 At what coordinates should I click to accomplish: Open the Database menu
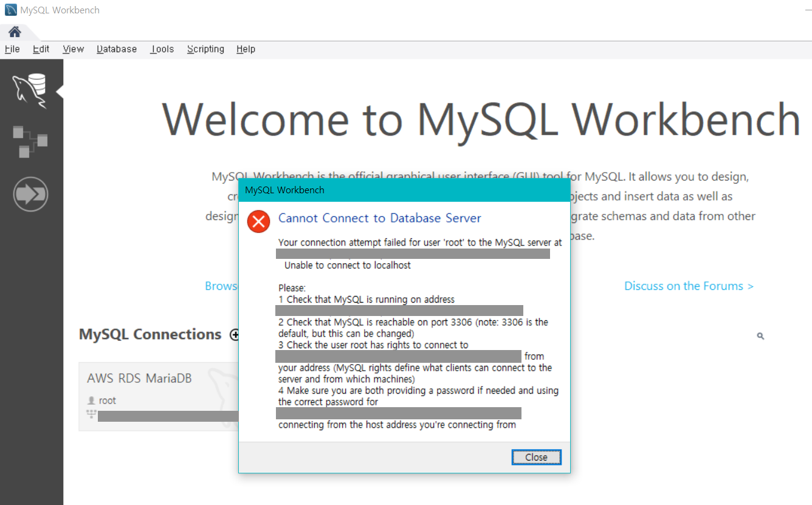[116, 49]
